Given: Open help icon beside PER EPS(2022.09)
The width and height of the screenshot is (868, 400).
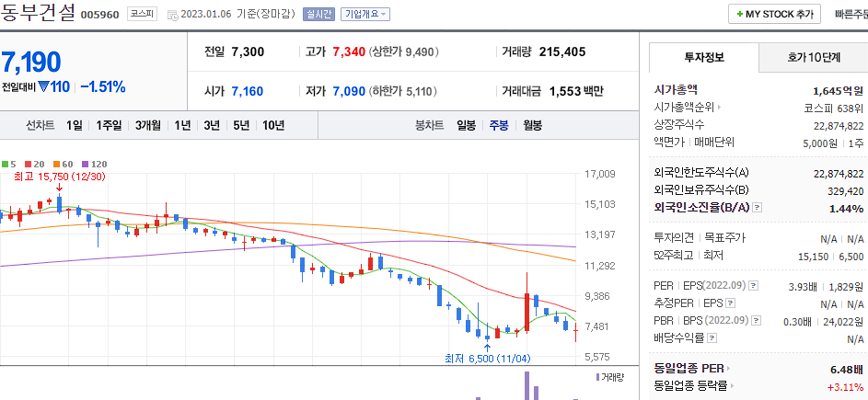Looking at the screenshot, I should click(754, 286).
